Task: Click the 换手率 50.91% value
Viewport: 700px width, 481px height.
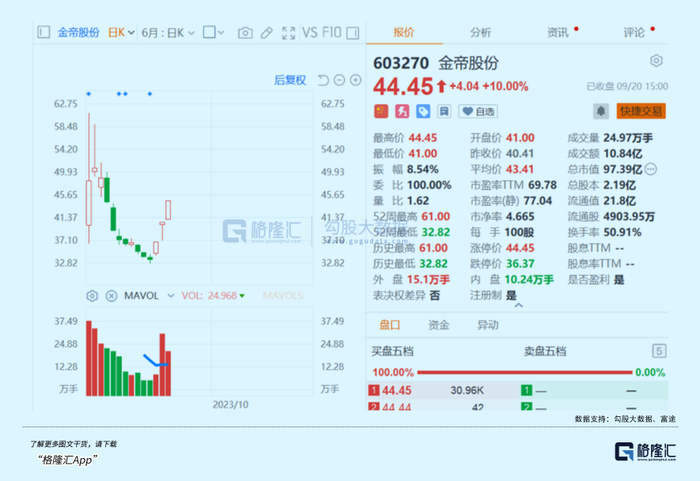Action: [622, 232]
